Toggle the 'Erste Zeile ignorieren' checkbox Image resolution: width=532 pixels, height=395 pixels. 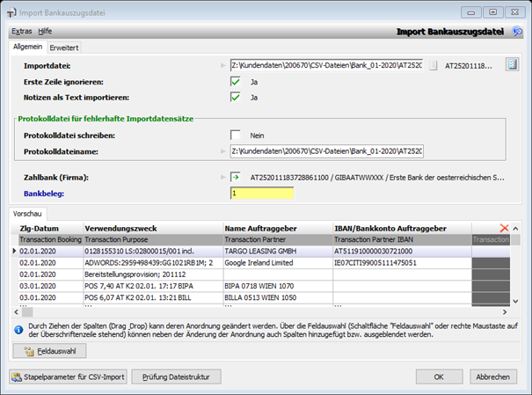click(236, 82)
